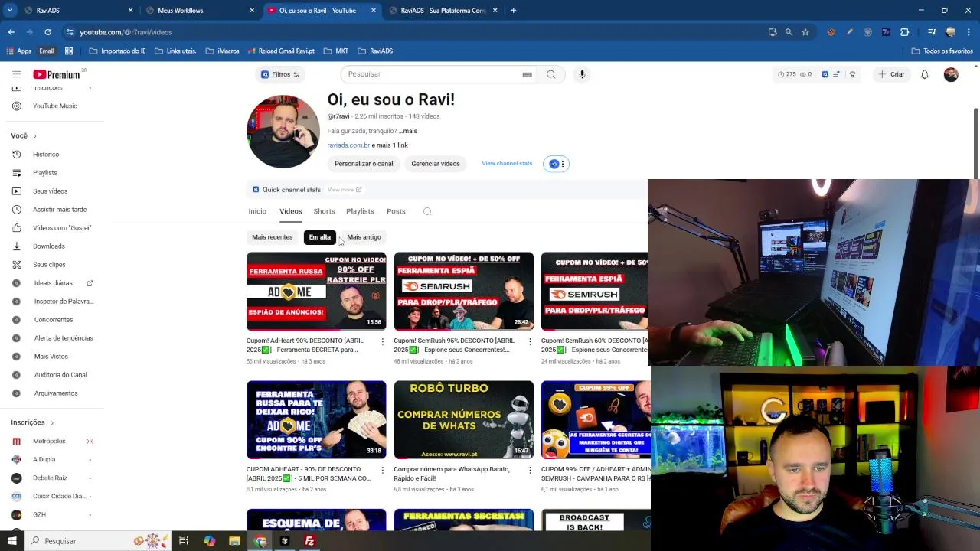Click the search magnifier button

point(550,74)
